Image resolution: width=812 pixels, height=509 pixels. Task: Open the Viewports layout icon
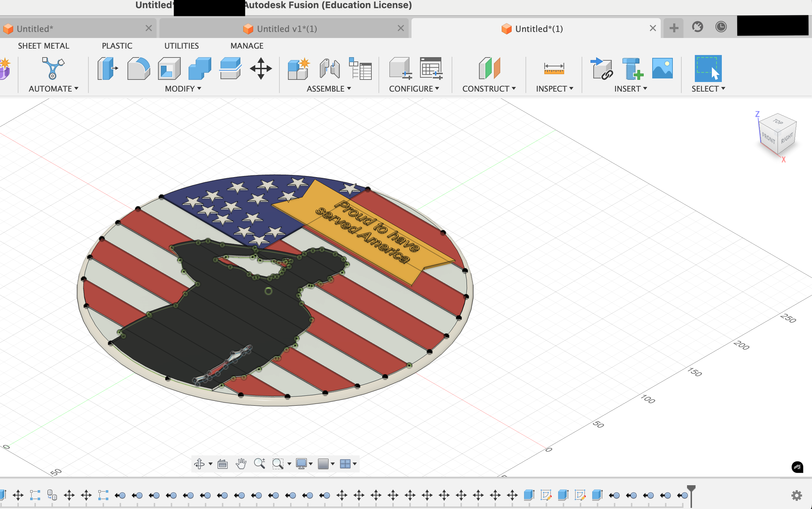click(345, 464)
